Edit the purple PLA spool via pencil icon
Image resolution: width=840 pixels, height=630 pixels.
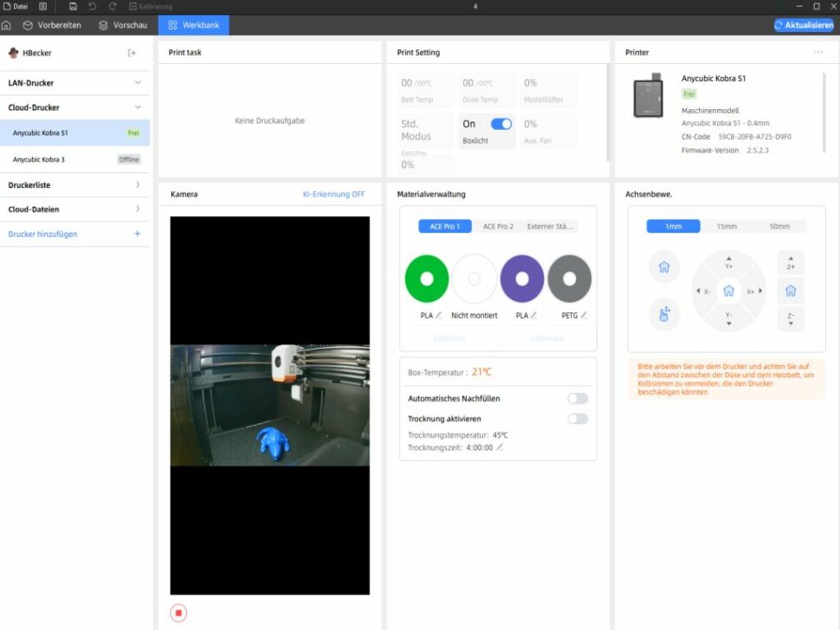(533, 315)
